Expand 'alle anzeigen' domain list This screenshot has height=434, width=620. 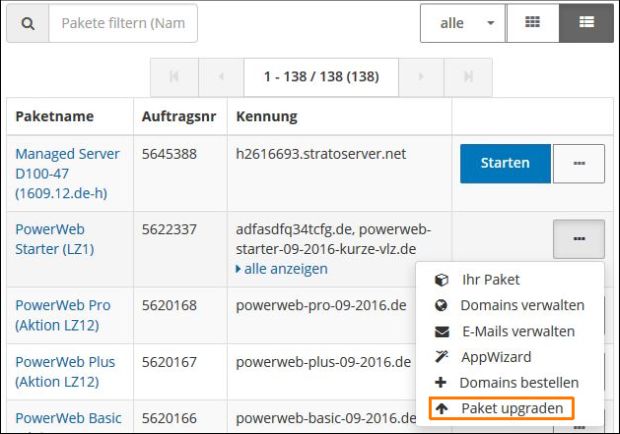tap(282, 269)
